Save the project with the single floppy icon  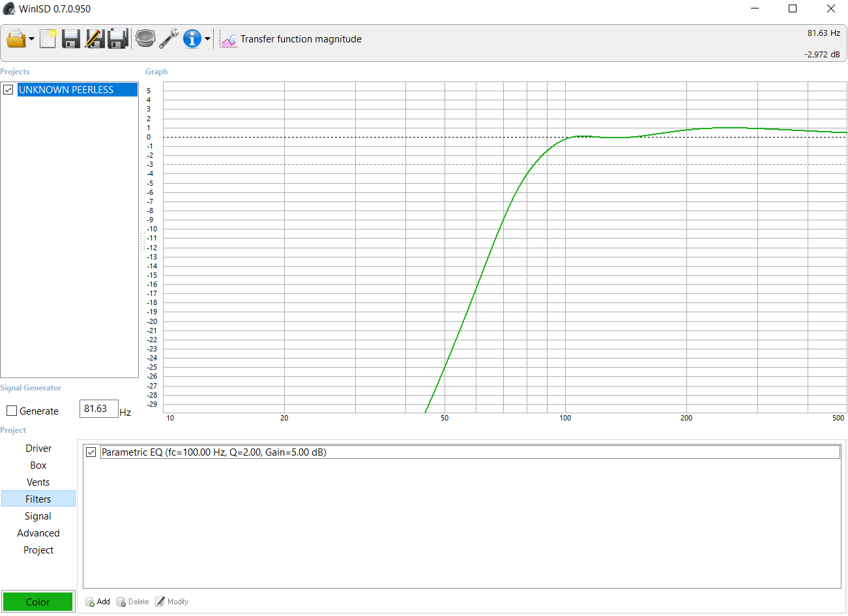(x=71, y=39)
